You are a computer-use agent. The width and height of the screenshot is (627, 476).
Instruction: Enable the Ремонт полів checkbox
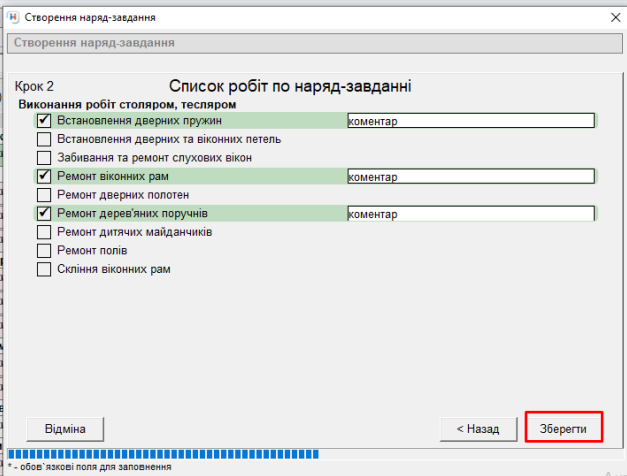tap(44, 251)
